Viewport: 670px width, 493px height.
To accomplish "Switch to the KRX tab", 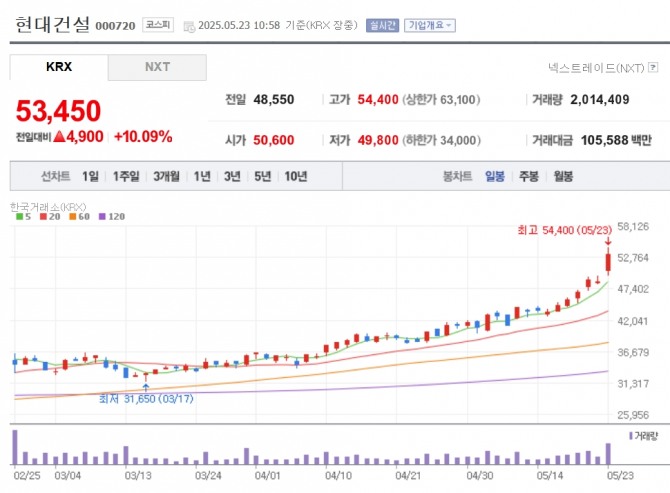I will (x=59, y=67).
